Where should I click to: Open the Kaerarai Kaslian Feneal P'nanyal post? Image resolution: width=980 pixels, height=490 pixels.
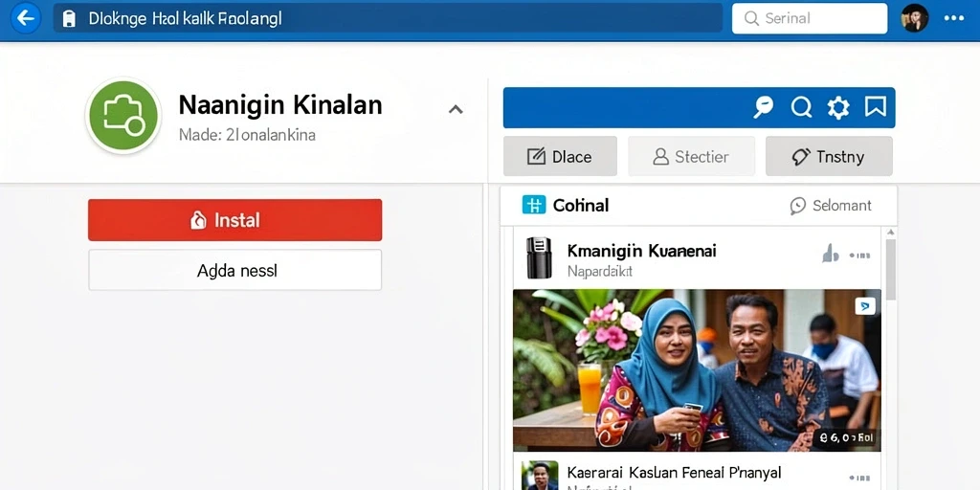pos(674,473)
